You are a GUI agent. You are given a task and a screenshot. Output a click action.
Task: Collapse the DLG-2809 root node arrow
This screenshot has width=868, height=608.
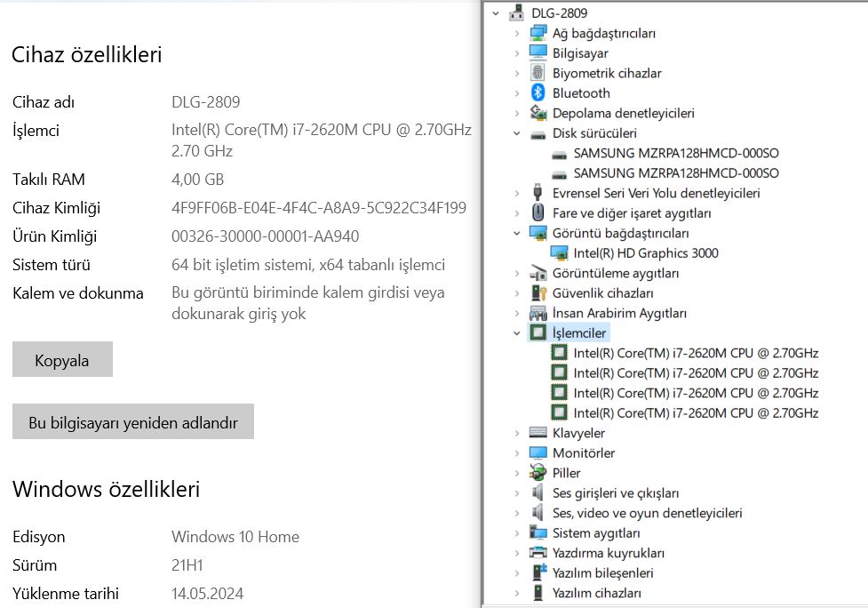[x=496, y=13]
